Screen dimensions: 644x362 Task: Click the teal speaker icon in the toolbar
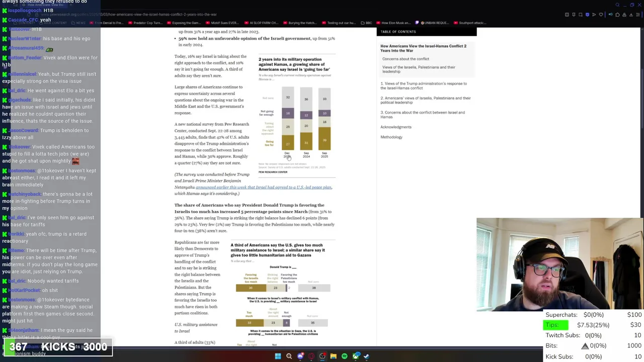(610, 15)
